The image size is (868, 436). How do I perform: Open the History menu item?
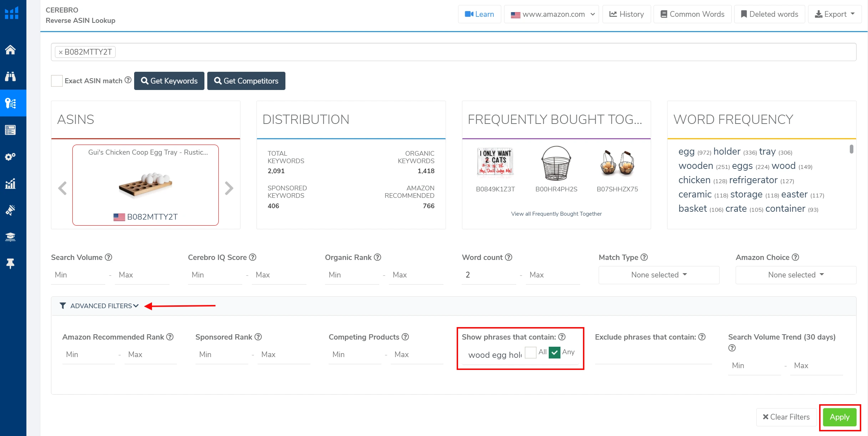[x=626, y=14]
